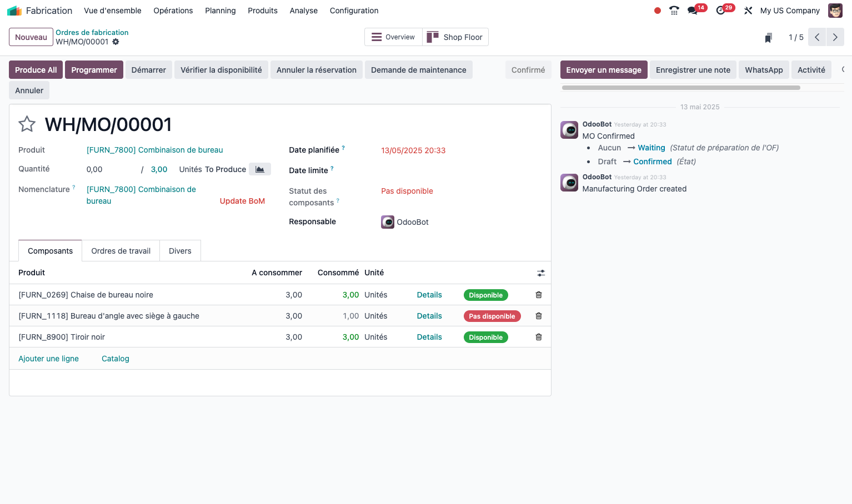Click the debug tools wrench icon
This screenshot has width=852, height=504.
coord(748,11)
